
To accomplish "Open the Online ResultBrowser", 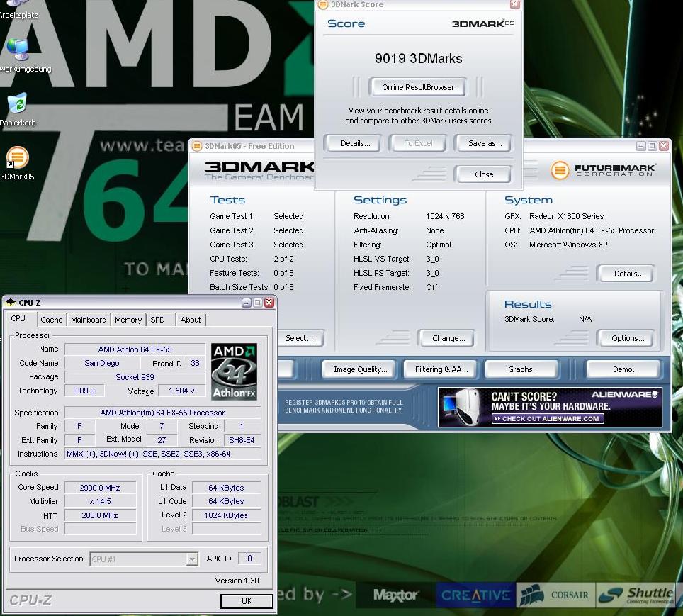I will 418,87.
